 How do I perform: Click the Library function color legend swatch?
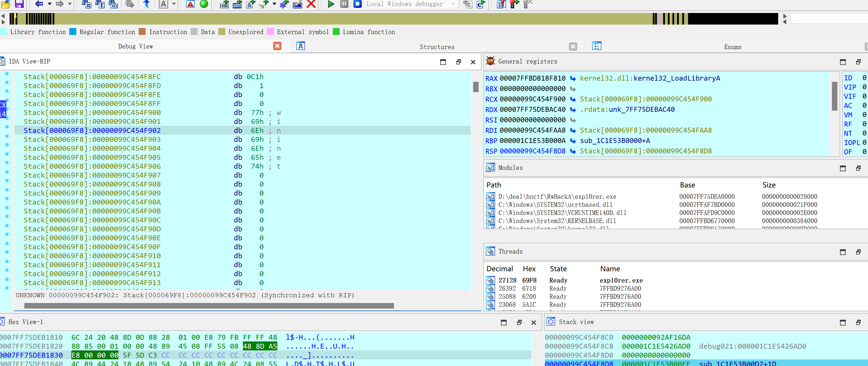point(3,32)
